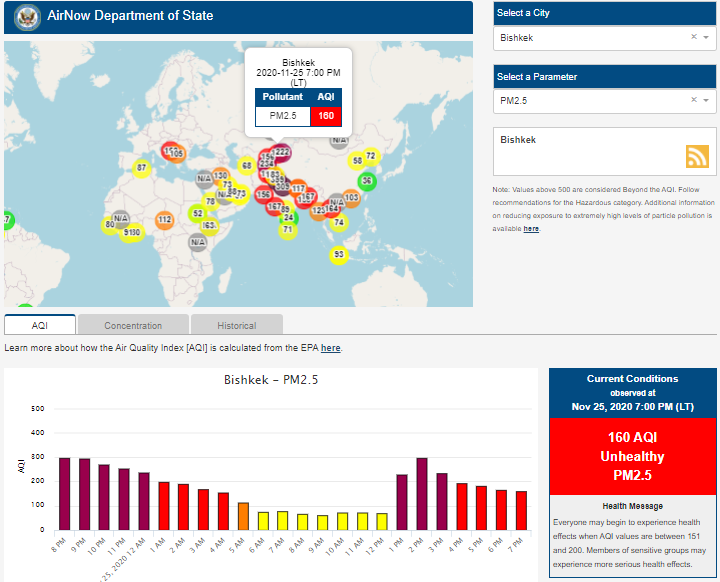The height and width of the screenshot is (582, 720).
Task: Click the orange map marker labeled 112
Action: click(165, 219)
